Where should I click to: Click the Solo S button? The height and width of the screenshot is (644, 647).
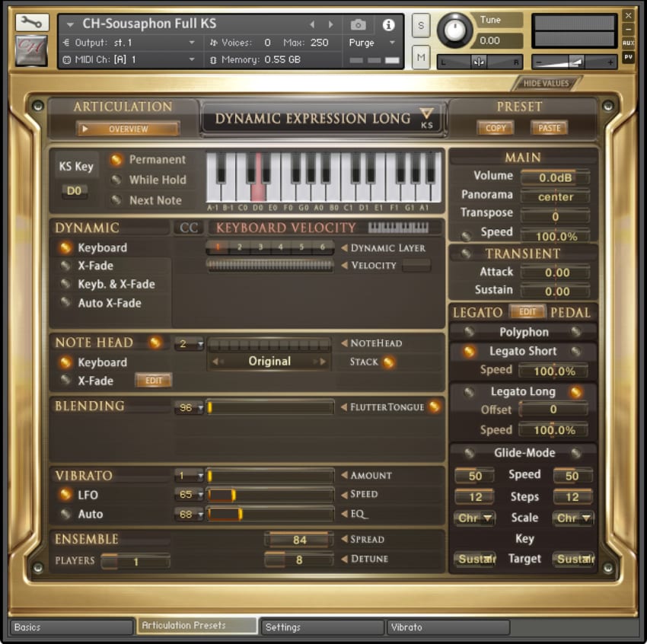[421, 25]
